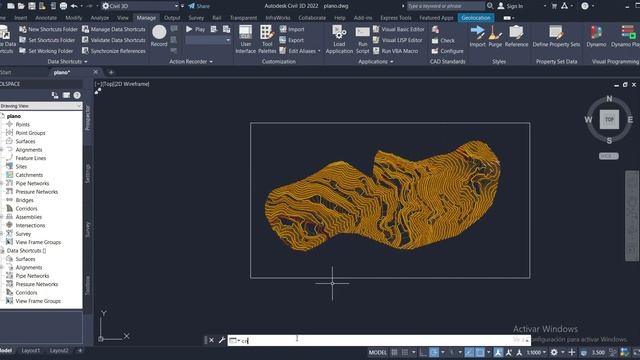
Task: Toggle polar tracking in status bar
Action: 434,352
